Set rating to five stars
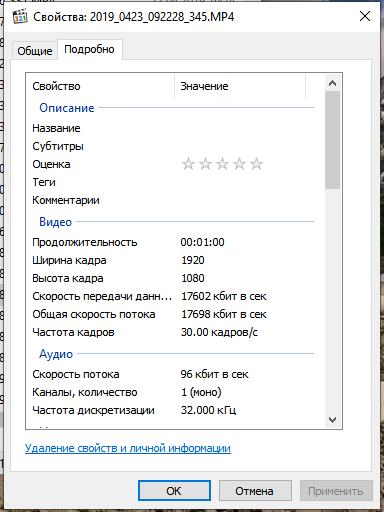Image resolution: width=384 pixels, height=512 pixels. click(256, 164)
